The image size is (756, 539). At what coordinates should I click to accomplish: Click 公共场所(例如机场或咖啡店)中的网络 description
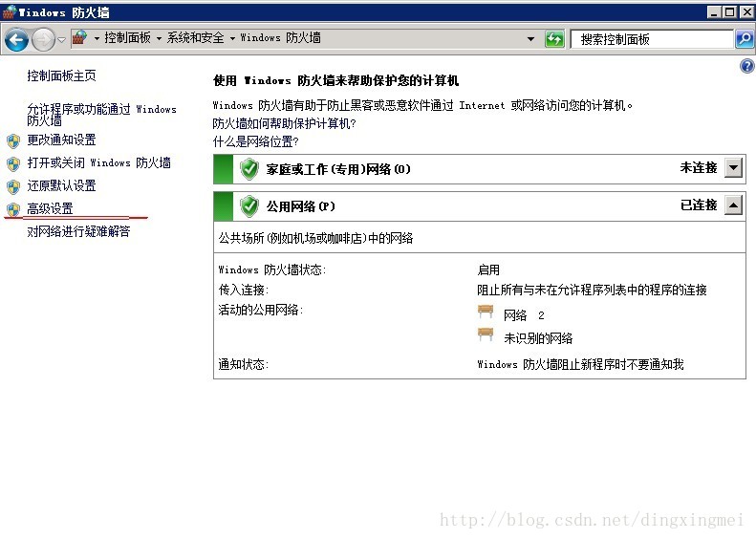pyautogui.click(x=315, y=238)
